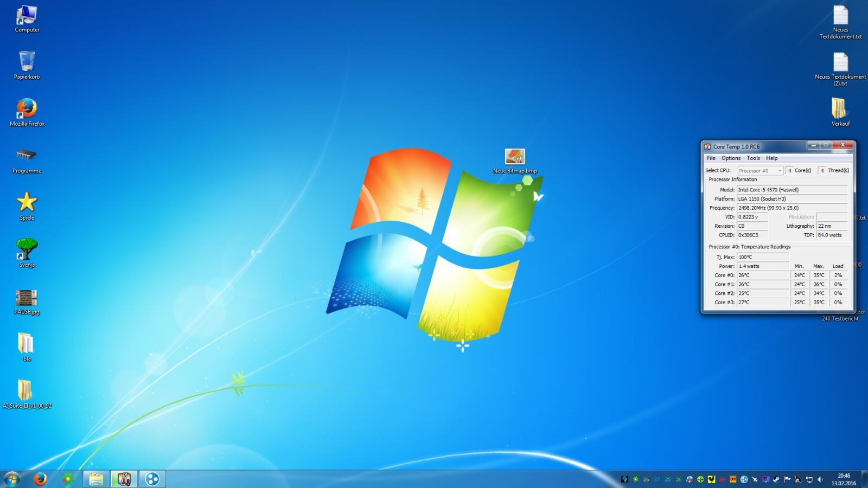
Task: Launch Firefox from the taskbar
Action: coord(40,479)
